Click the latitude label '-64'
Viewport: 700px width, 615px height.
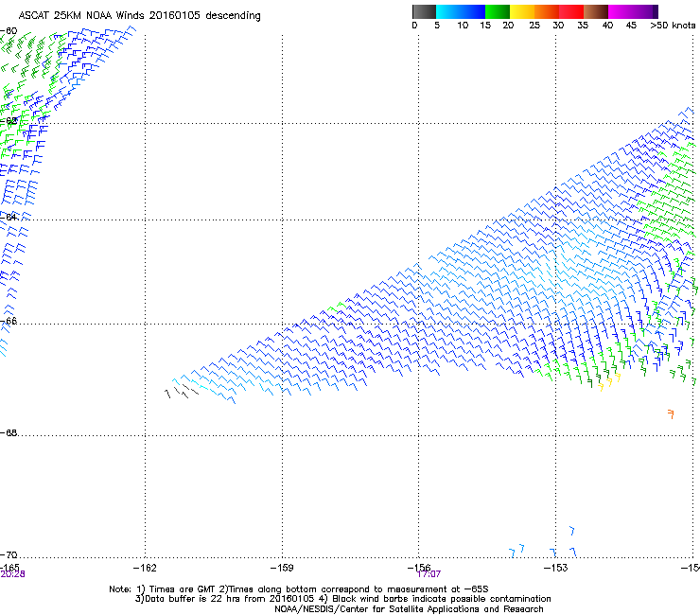click(9, 217)
